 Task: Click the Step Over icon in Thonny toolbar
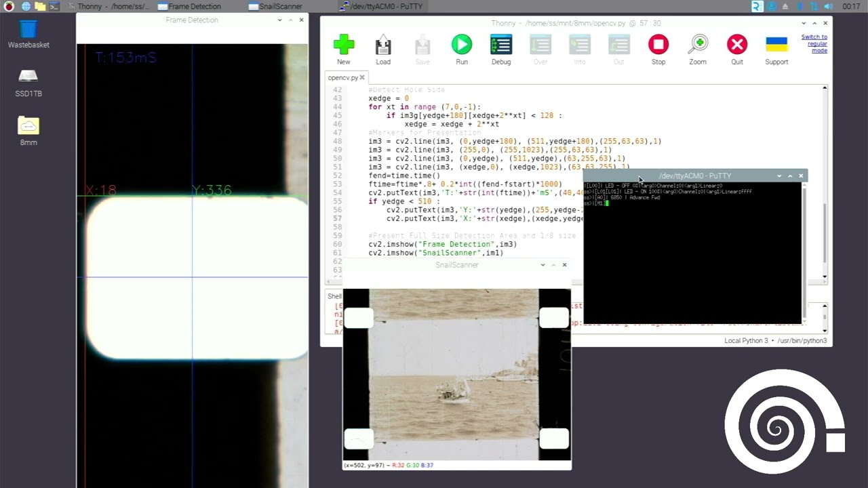tap(540, 45)
